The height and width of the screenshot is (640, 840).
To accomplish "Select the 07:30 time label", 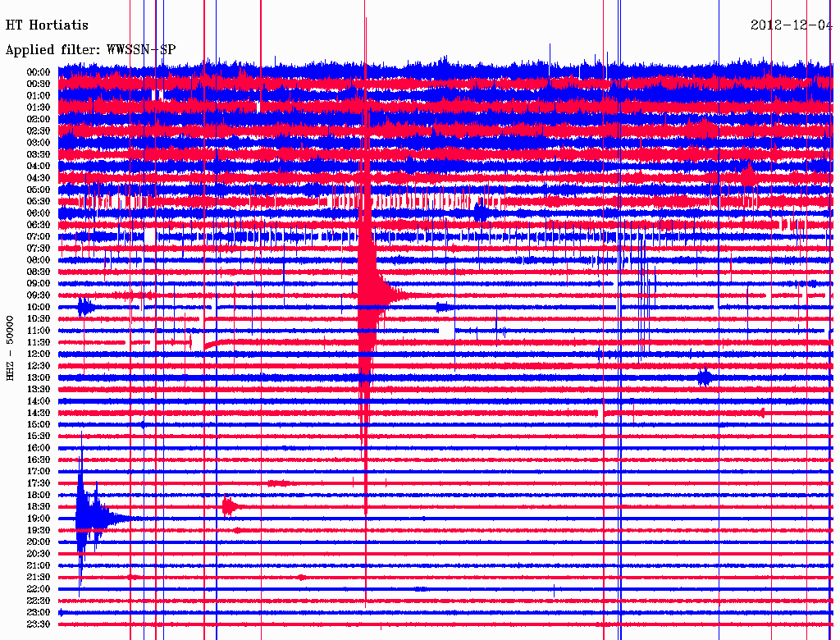I will pos(39,248).
